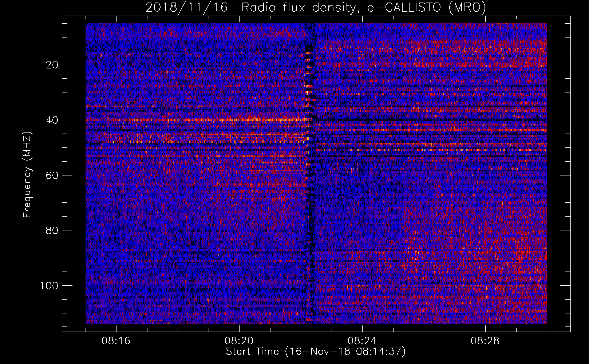Click the time tick label '08:24'
This screenshot has height=364, width=589.
click(362, 341)
